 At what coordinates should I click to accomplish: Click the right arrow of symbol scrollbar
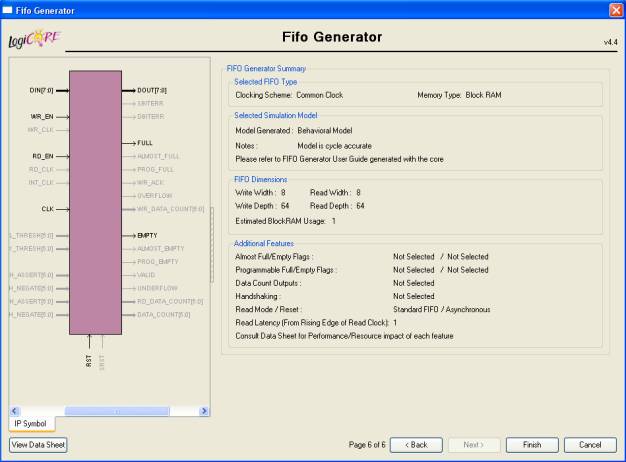[x=204, y=411]
